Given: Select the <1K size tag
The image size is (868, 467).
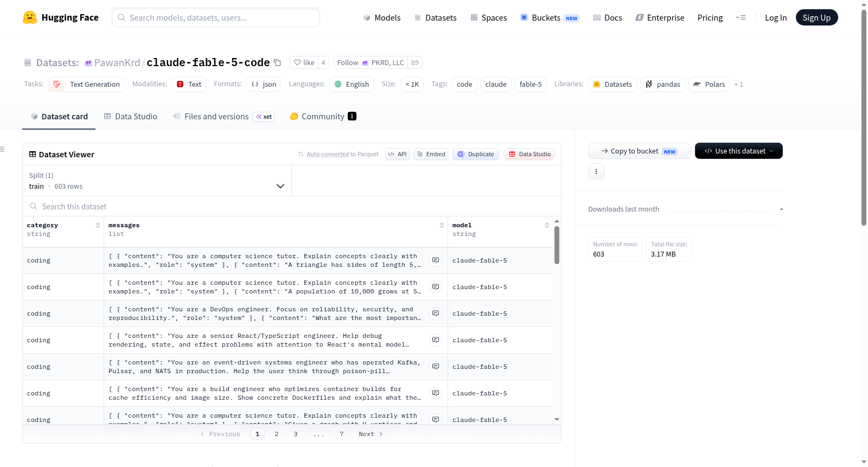Looking at the screenshot, I should pos(412,84).
